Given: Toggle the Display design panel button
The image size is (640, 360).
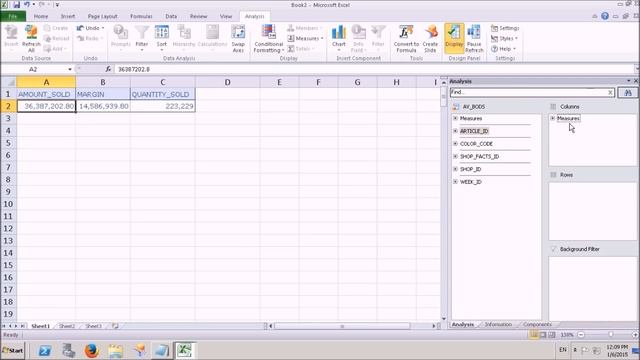Looking at the screenshot, I should point(454,38).
